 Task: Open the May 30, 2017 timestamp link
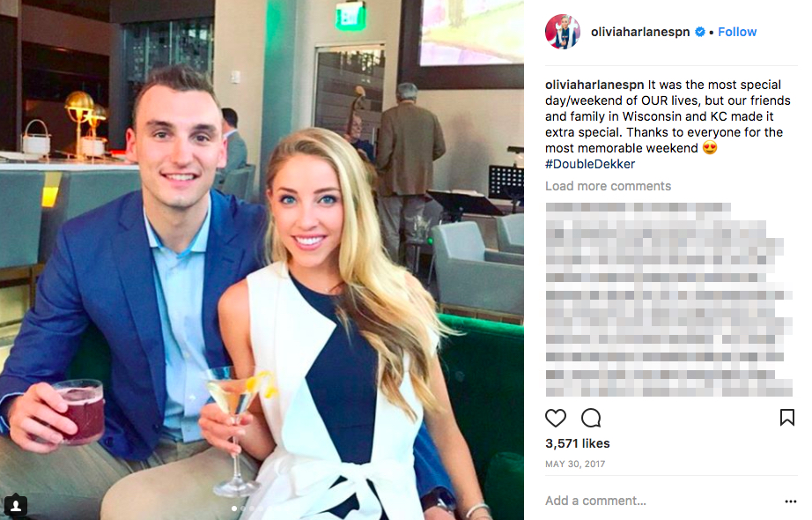[x=575, y=464]
